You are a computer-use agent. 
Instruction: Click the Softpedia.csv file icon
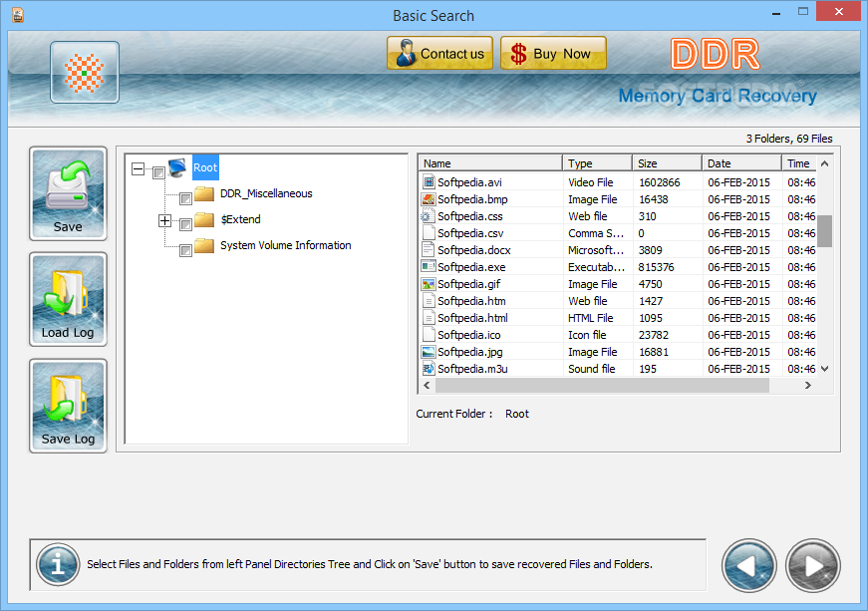coord(429,233)
